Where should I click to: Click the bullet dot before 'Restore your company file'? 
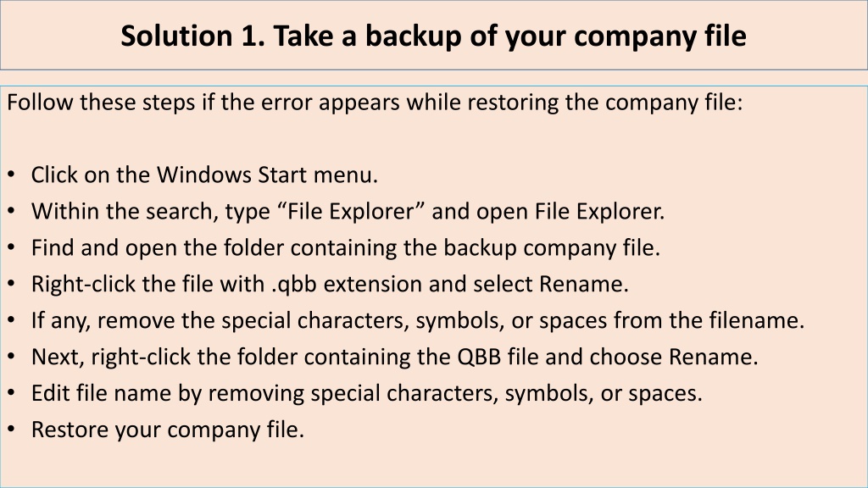12,430
